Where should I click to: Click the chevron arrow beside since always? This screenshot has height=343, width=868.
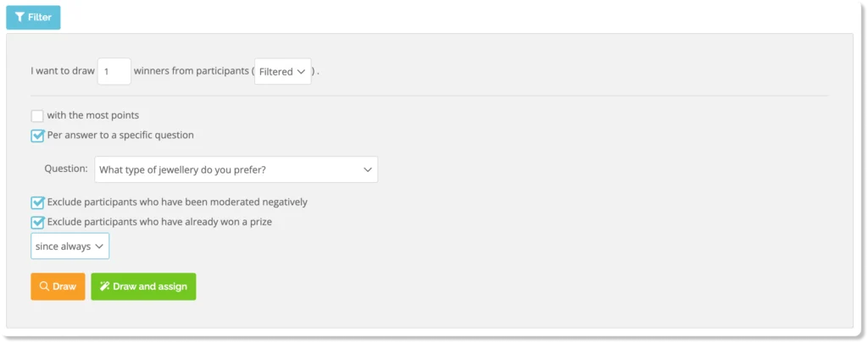point(99,246)
